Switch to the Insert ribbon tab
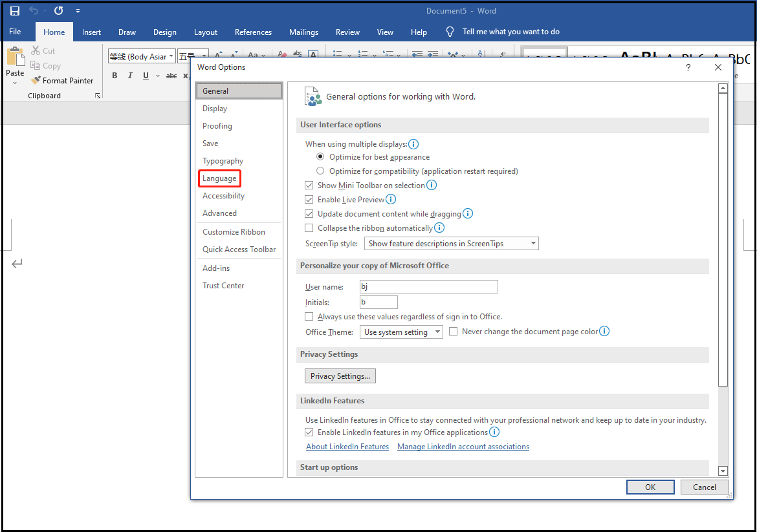This screenshot has height=532, width=757. (x=91, y=32)
